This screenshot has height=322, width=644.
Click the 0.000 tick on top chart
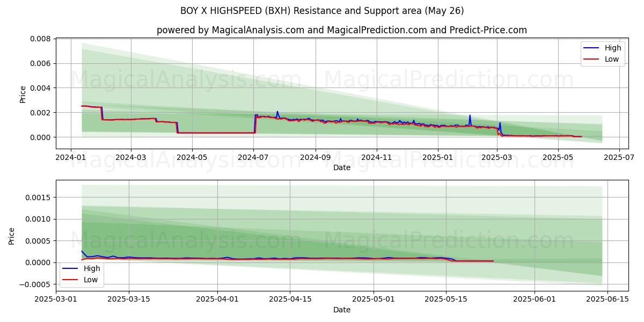tap(40, 137)
